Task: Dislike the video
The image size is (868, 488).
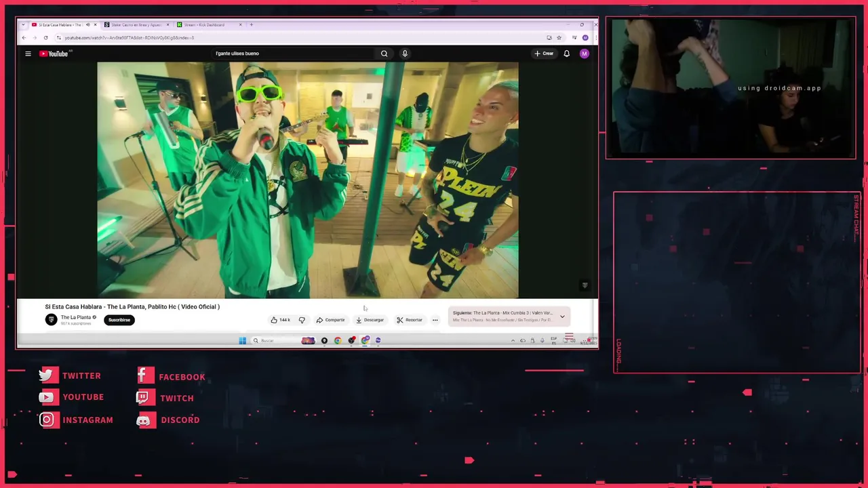Action: tap(302, 320)
